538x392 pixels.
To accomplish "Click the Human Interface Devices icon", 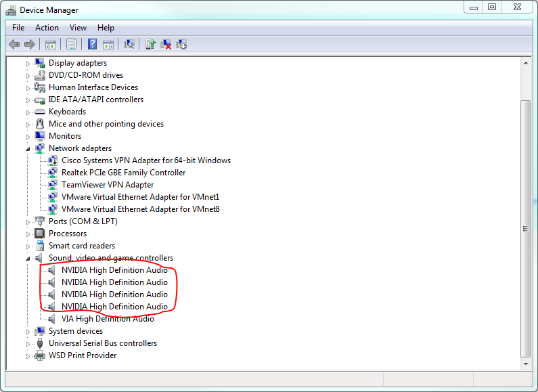I will pos(40,87).
